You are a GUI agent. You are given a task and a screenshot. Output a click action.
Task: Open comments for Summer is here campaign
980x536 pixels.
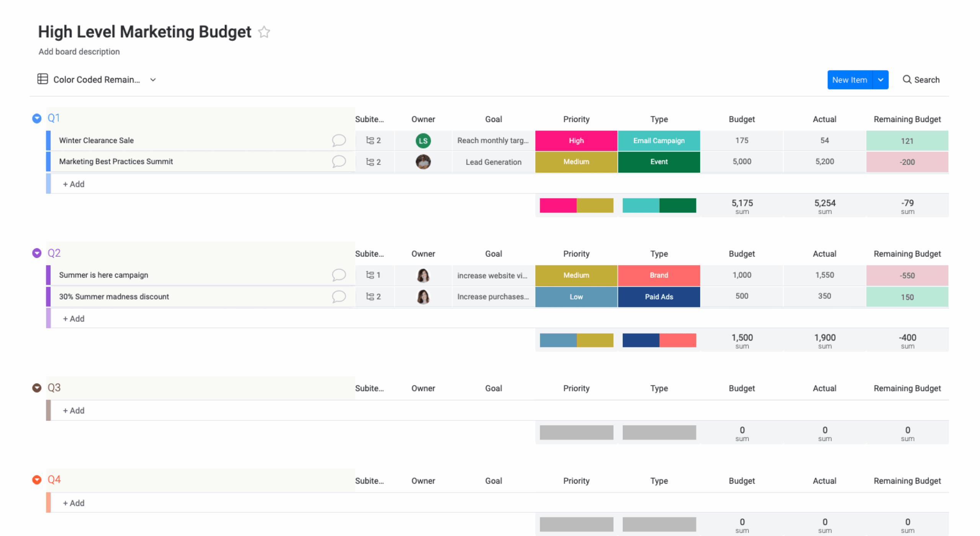tap(339, 275)
